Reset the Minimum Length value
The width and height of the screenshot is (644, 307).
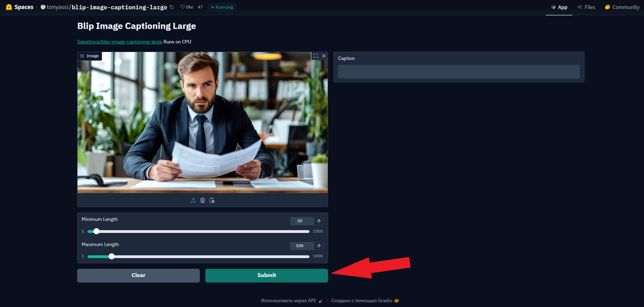(x=319, y=221)
